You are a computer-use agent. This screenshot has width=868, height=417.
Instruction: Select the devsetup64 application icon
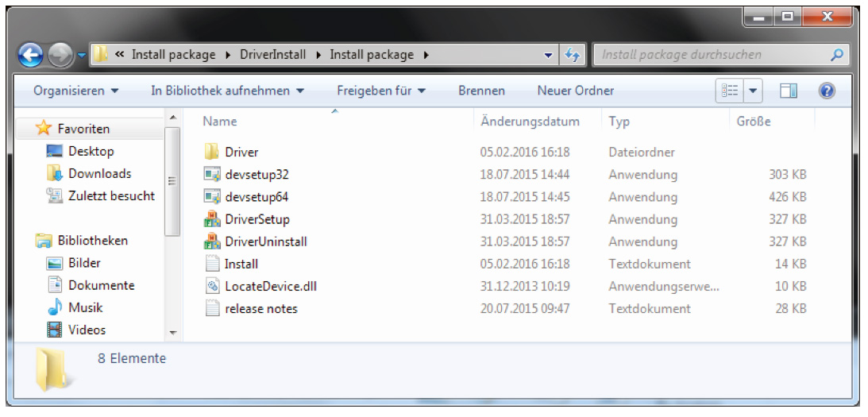pos(212,197)
